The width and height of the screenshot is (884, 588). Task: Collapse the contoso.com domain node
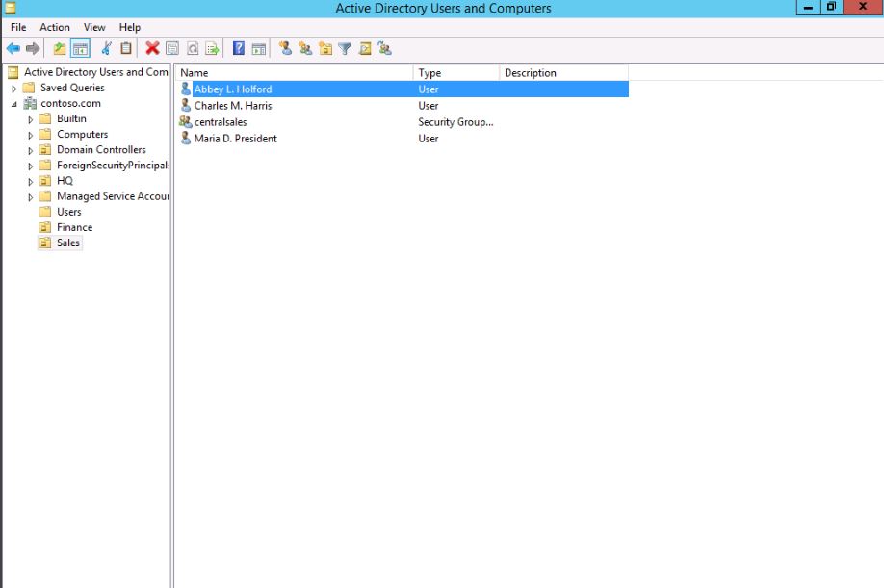(14, 104)
